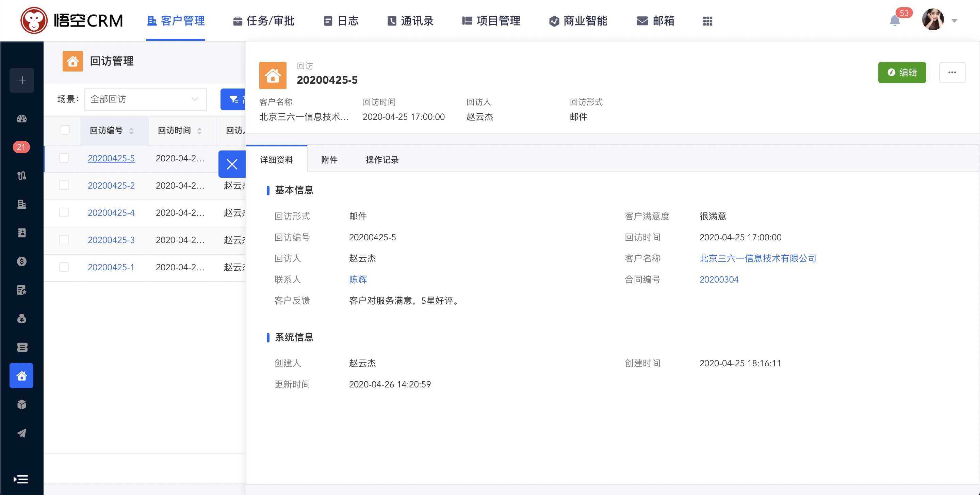Tick checkbox for record 20200425-2
Screen dimensions: 980x495
tap(64, 185)
